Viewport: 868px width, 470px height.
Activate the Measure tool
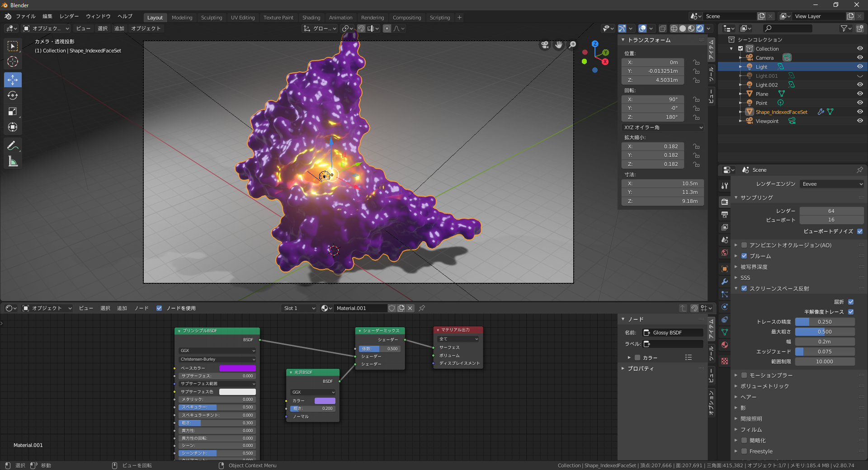[13, 161]
